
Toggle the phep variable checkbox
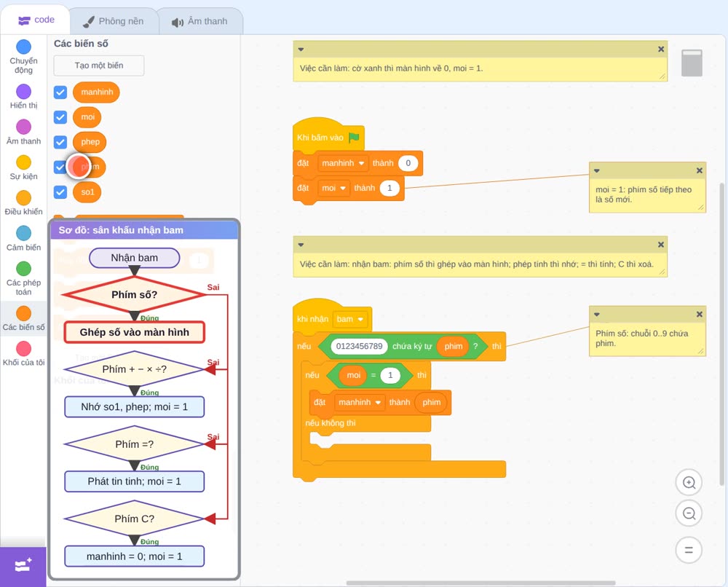(60, 142)
